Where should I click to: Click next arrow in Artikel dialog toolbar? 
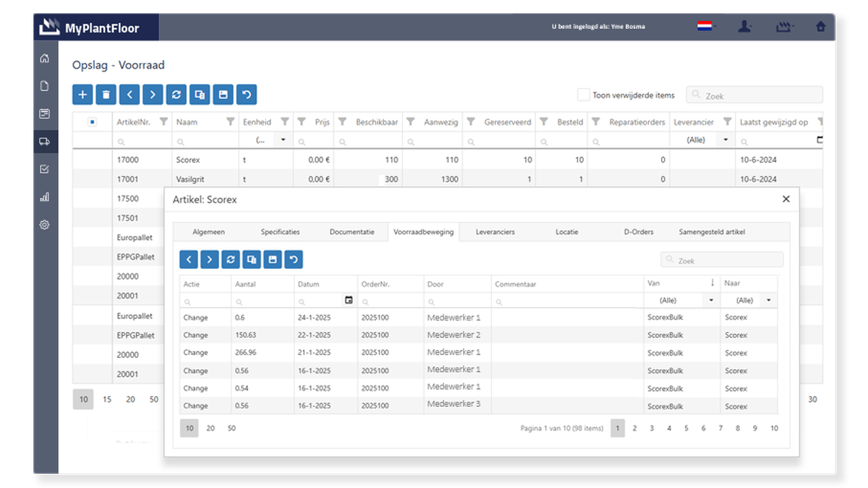(209, 260)
